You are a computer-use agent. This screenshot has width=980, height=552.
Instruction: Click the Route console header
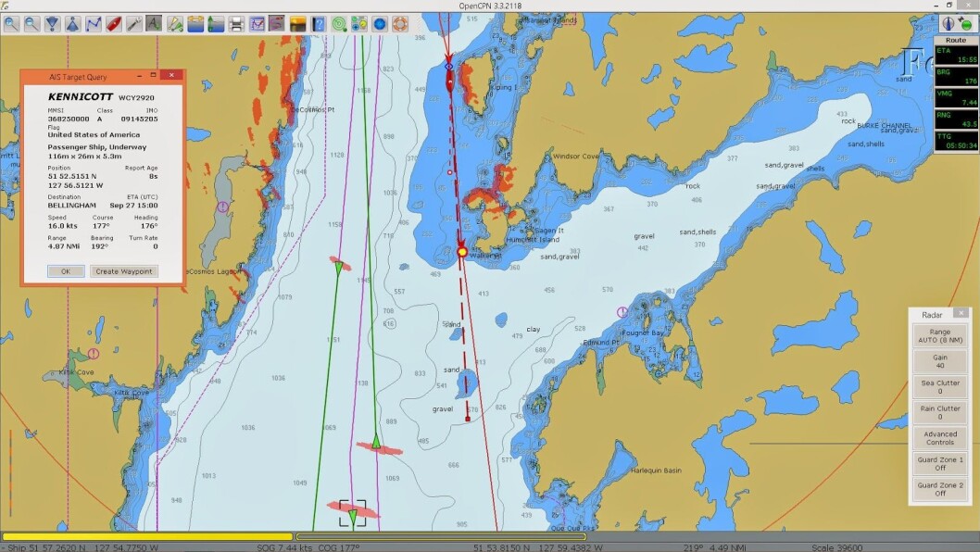[956, 40]
